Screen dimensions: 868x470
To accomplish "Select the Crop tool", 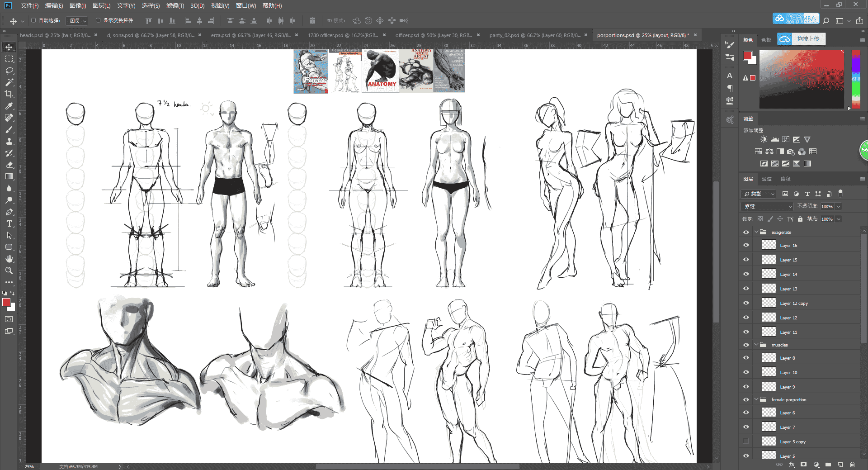I will pyautogui.click(x=9, y=94).
